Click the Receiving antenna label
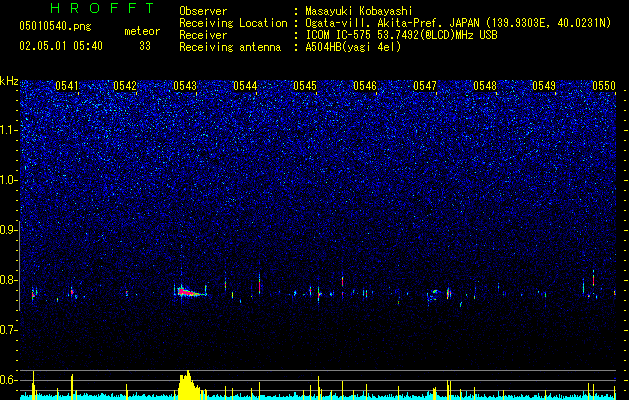 230,47
